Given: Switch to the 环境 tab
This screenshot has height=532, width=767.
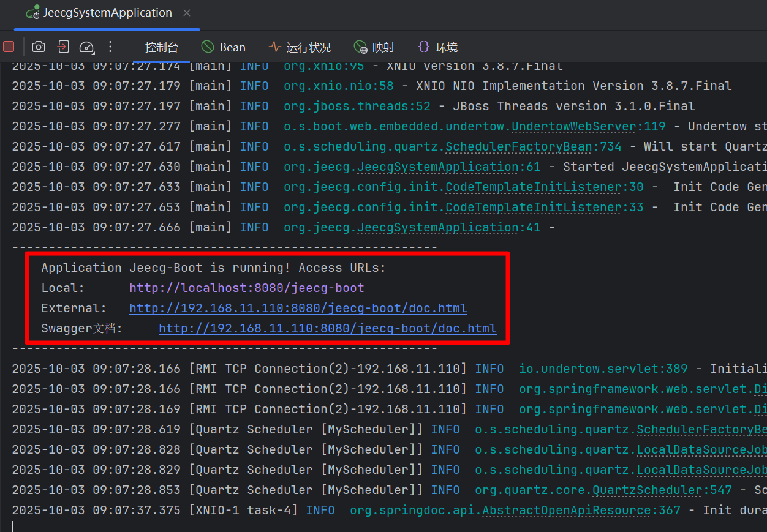Looking at the screenshot, I should 437,47.
